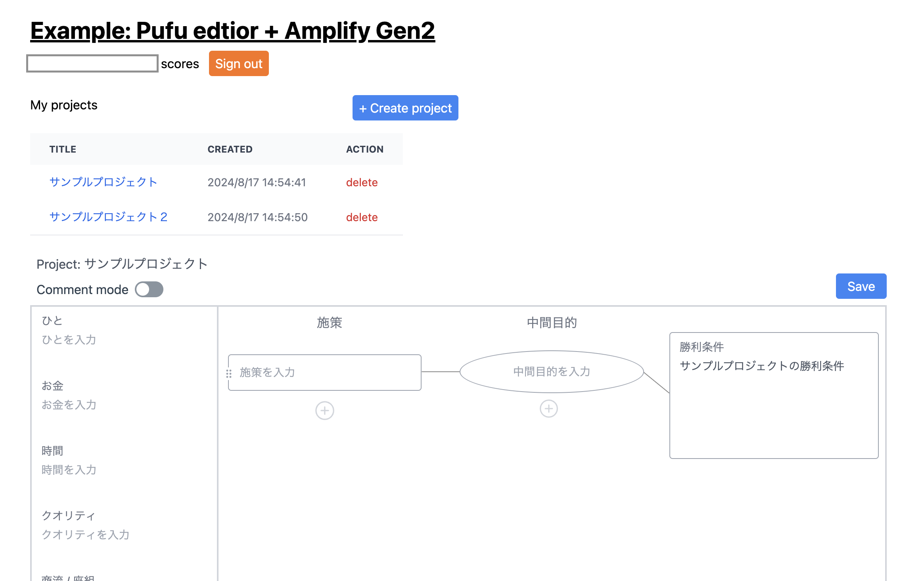
Task: Open the サンプルプロジェクト２ project
Action: pos(108,217)
